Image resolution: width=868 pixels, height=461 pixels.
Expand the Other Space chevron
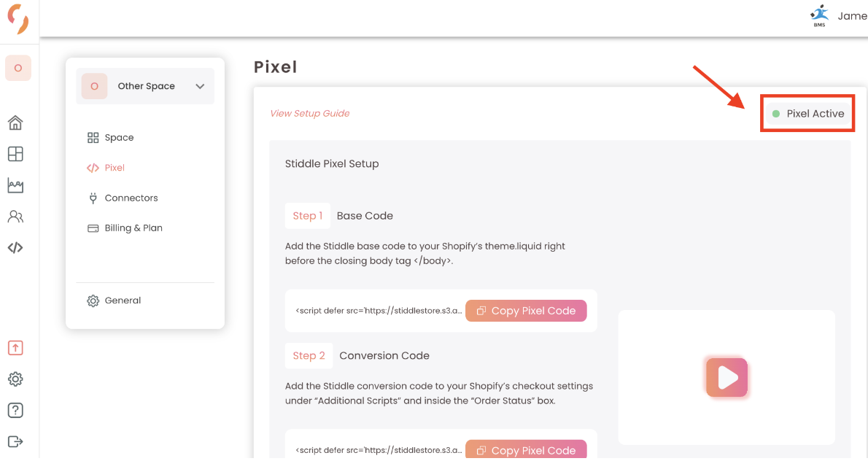tap(200, 86)
